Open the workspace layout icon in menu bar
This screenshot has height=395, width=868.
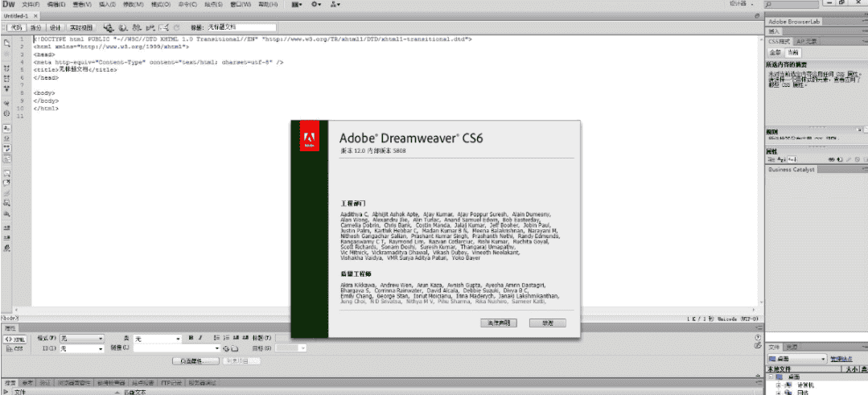point(296,4)
